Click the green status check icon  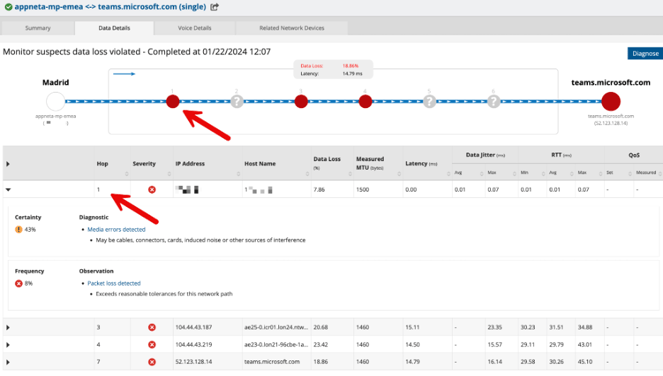[8, 7]
